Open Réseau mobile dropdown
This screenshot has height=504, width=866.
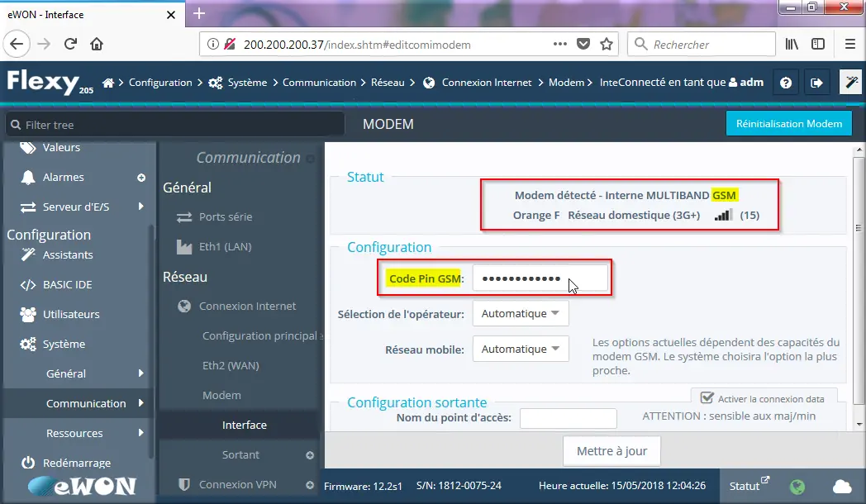pos(521,349)
